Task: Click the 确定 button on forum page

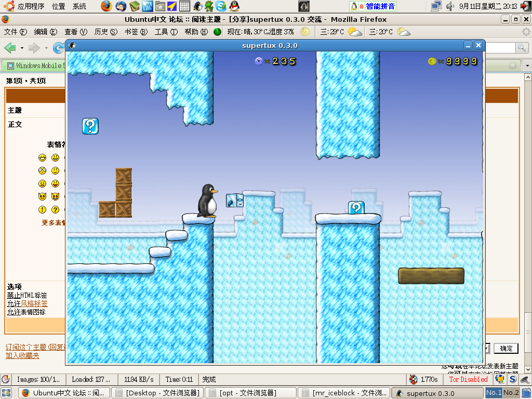Action: click(506, 349)
